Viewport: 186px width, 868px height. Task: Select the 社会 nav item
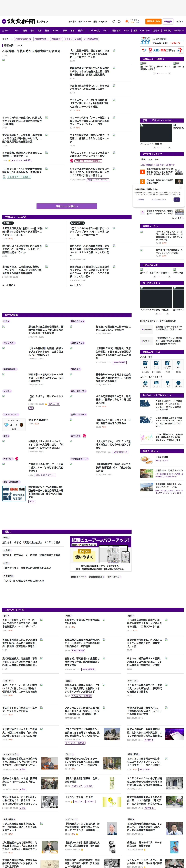tap(32, 30)
